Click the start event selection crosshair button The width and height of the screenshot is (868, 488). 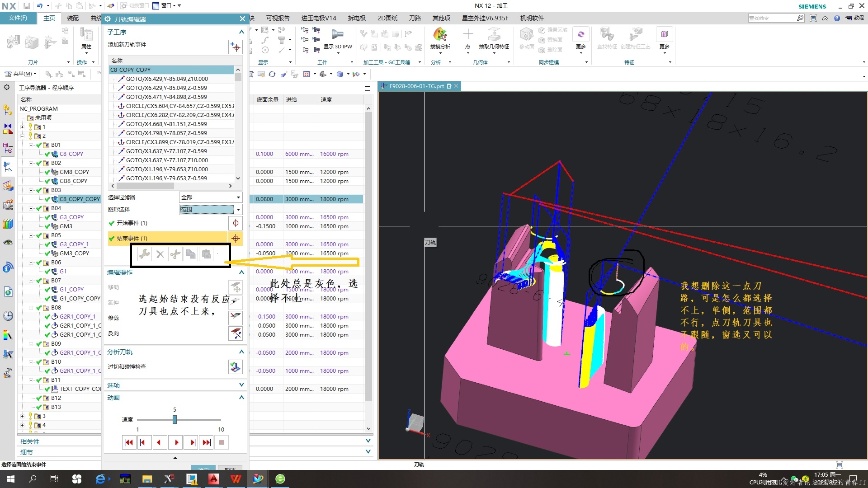point(236,223)
